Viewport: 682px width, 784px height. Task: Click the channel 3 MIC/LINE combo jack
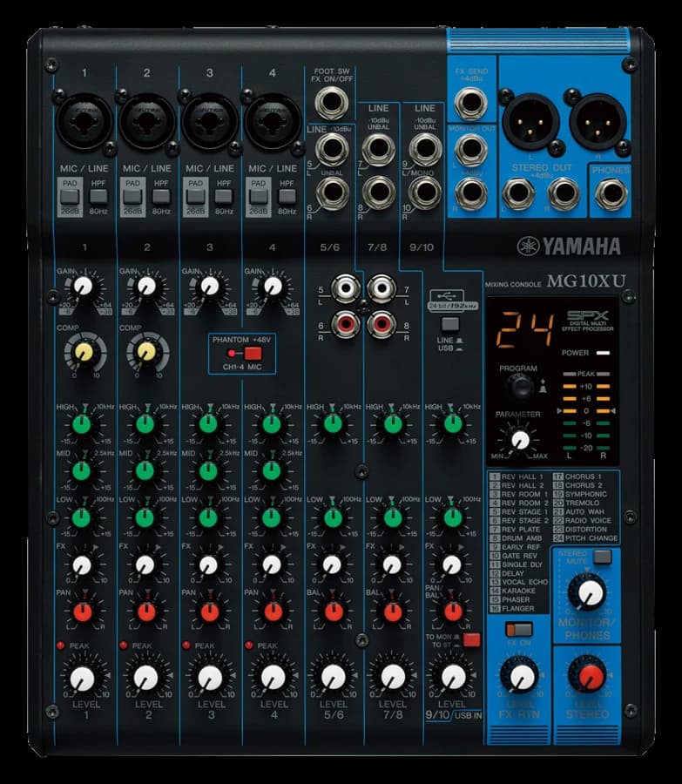pyautogui.click(x=210, y=121)
